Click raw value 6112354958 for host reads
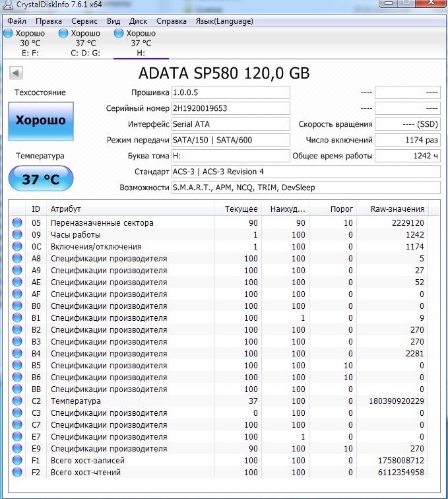 click(x=401, y=473)
